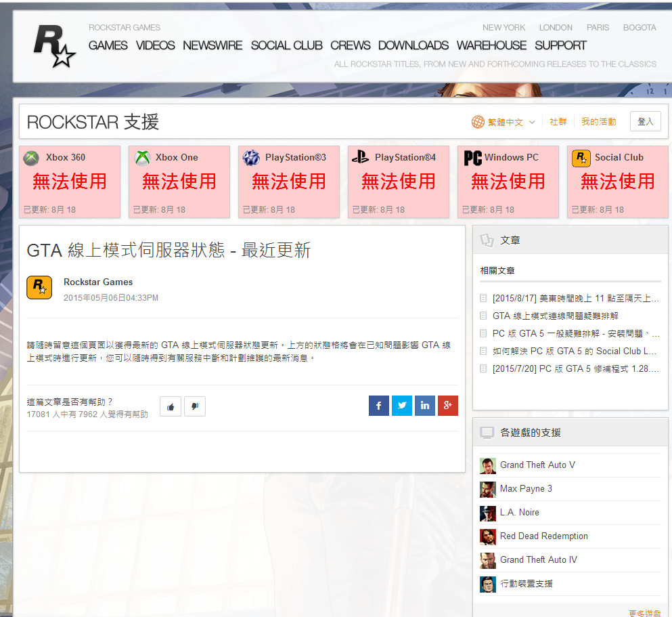Click the ROCKSTAR 支援 page heading
This screenshot has height=617, width=672.
pos(93,122)
